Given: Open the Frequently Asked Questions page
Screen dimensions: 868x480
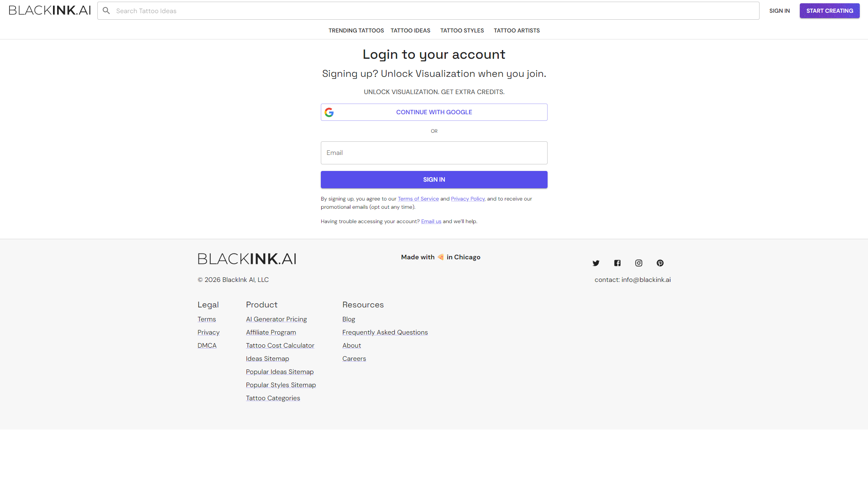Looking at the screenshot, I should tap(385, 332).
